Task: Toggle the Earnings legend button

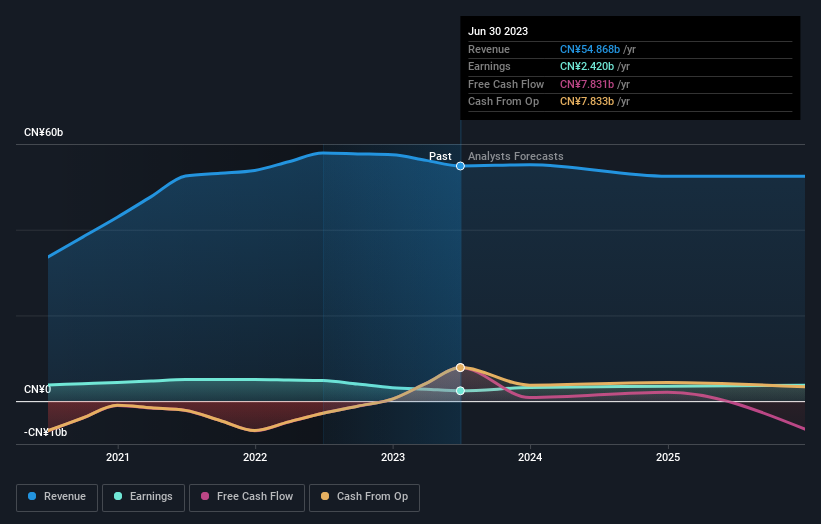Action: point(143,497)
